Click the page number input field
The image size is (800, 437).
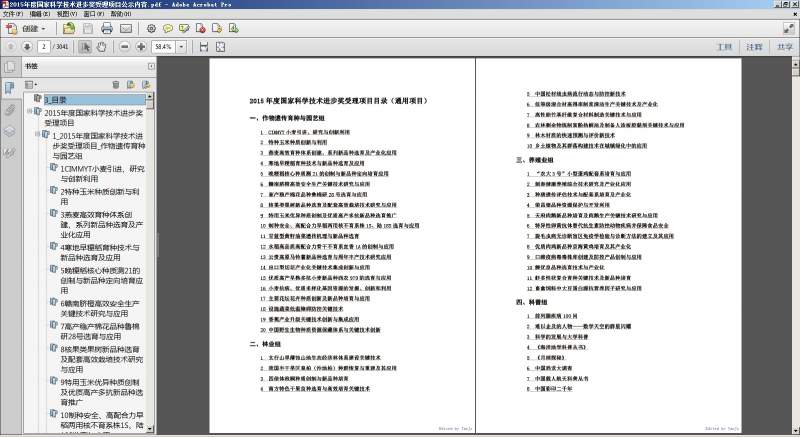pos(43,47)
